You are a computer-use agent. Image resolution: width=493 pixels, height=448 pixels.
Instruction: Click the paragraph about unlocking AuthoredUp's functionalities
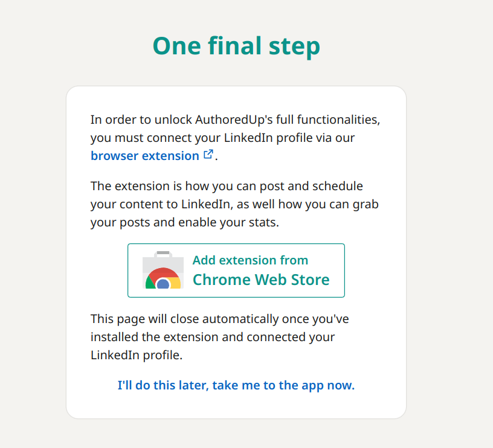[x=236, y=138]
